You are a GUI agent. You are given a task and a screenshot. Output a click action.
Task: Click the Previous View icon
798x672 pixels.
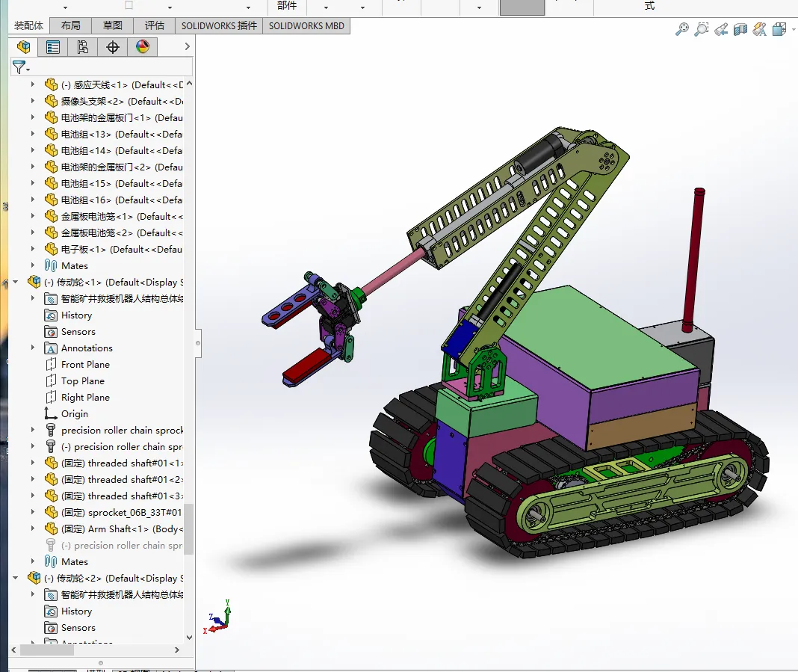click(721, 29)
